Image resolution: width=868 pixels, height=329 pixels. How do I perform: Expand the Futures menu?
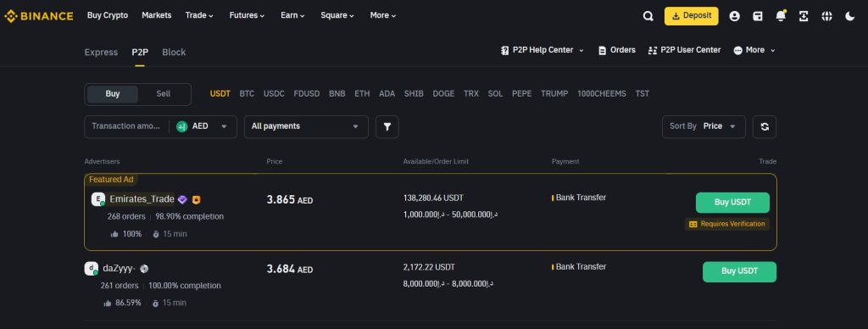tap(247, 15)
